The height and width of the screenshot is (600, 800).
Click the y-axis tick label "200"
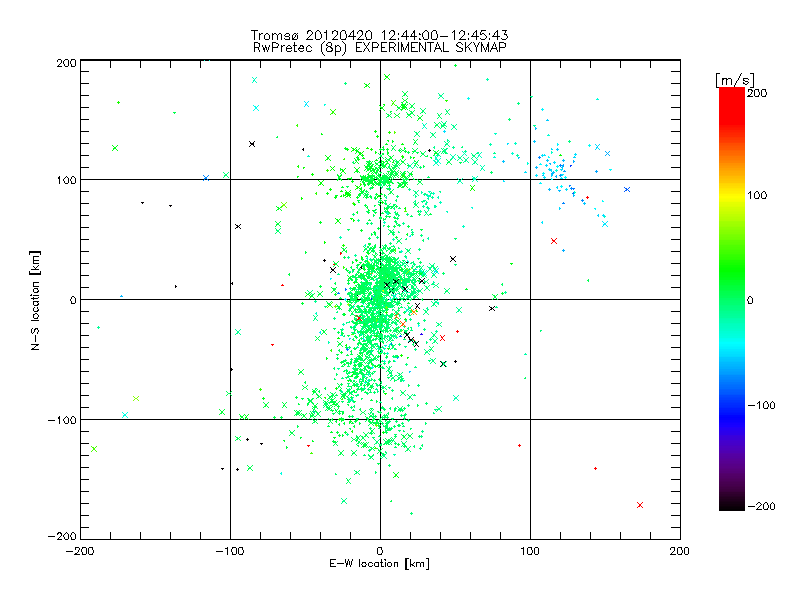(66, 63)
